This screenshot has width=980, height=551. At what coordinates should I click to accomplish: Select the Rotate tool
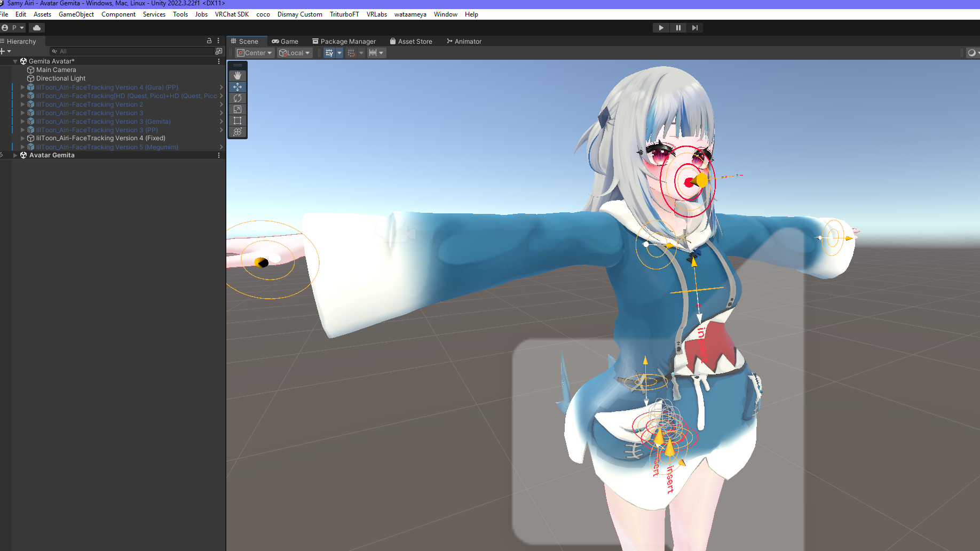pos(238,98)
